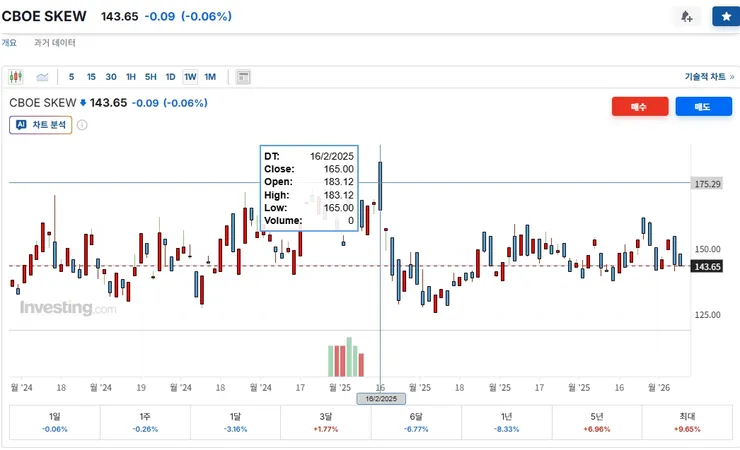Add a price alert with bell icon

pyautogui.click(x=687, y=17)
